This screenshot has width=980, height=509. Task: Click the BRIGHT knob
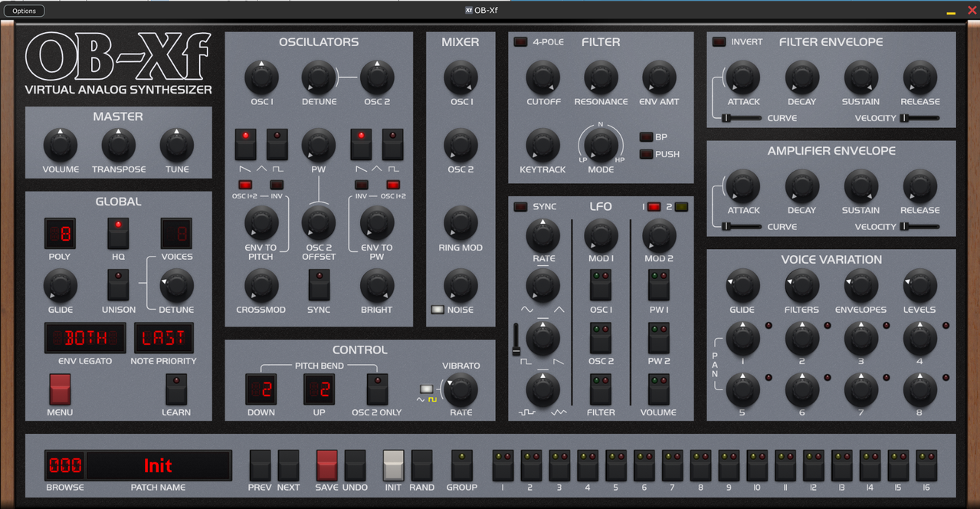(377, 286)
